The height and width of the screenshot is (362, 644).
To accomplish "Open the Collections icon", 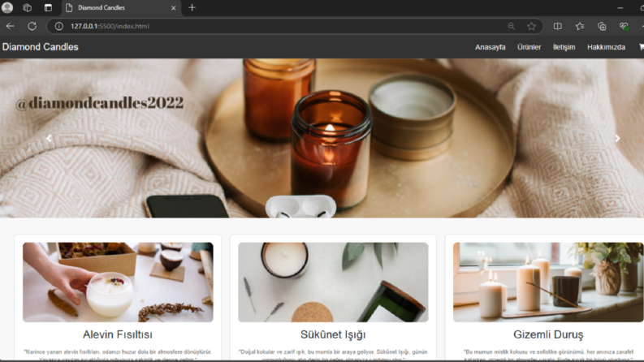I will [x=602, y=26].
